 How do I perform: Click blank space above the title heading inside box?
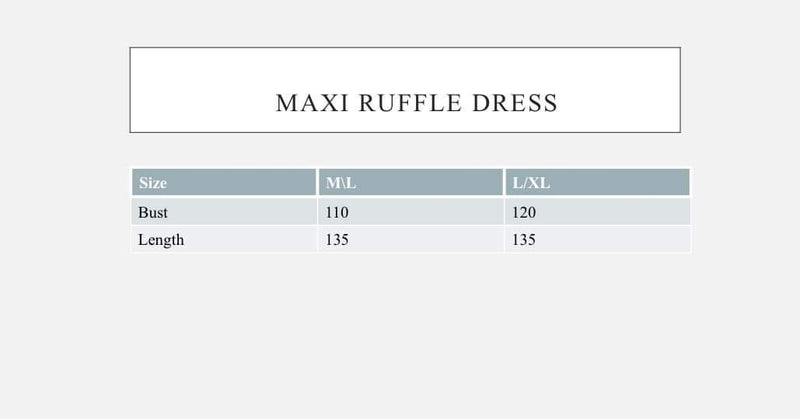click(x=405, y=67)
